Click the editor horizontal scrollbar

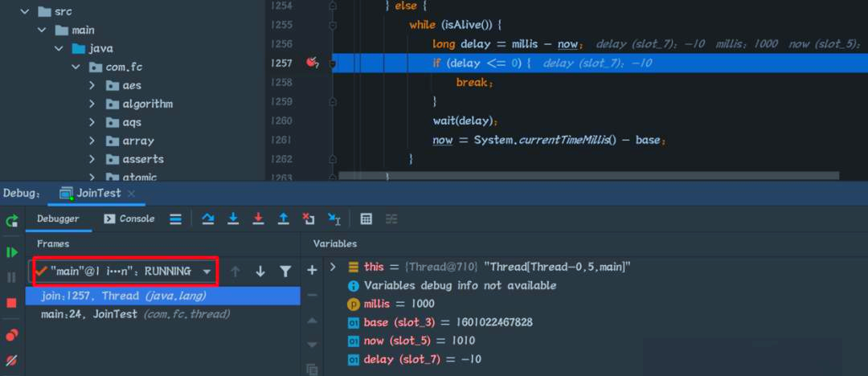coord(588,175)
